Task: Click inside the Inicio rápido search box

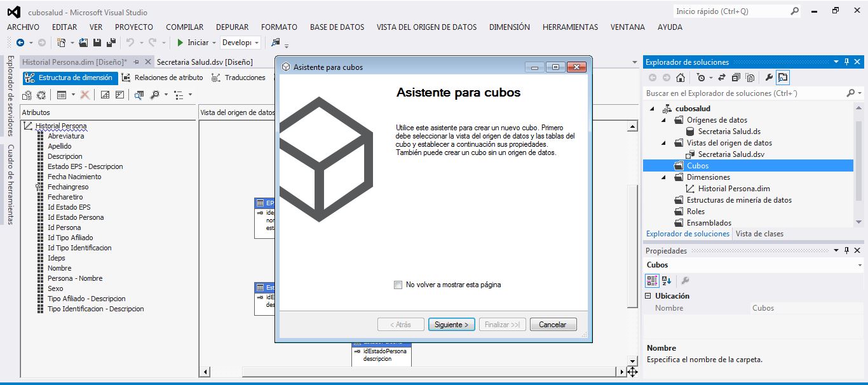Action: point(724,11)
